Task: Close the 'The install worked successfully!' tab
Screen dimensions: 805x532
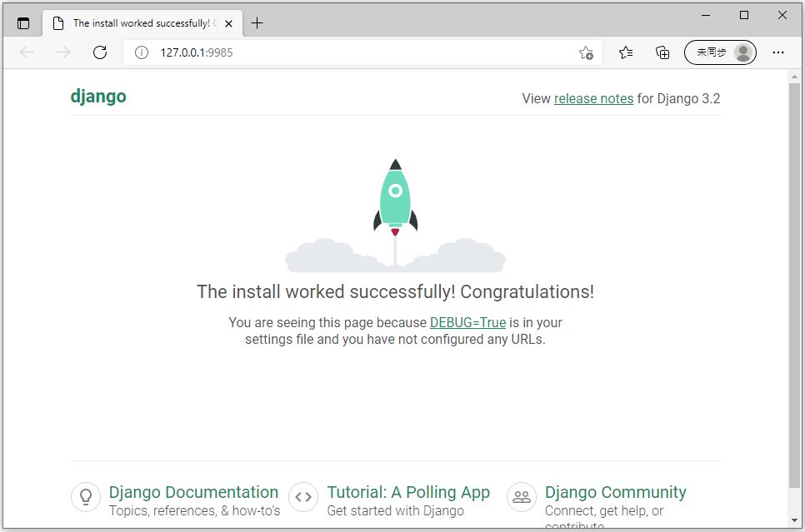Action: click(229, 23)
